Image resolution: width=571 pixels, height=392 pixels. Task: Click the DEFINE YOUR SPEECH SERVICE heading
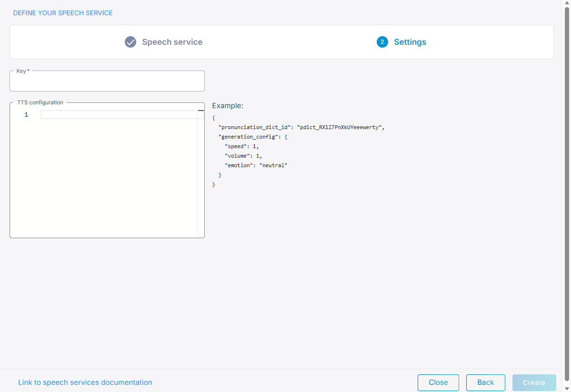point(63,13)
